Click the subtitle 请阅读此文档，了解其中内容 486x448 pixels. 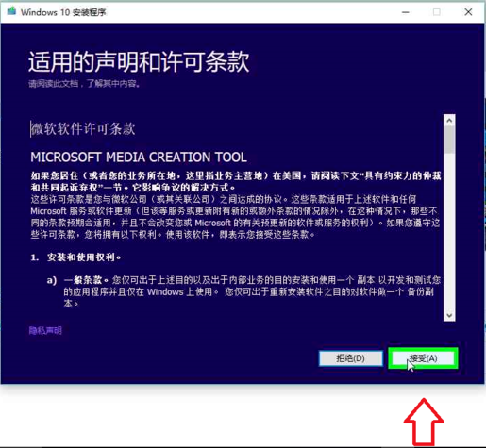tap(84, 84)
